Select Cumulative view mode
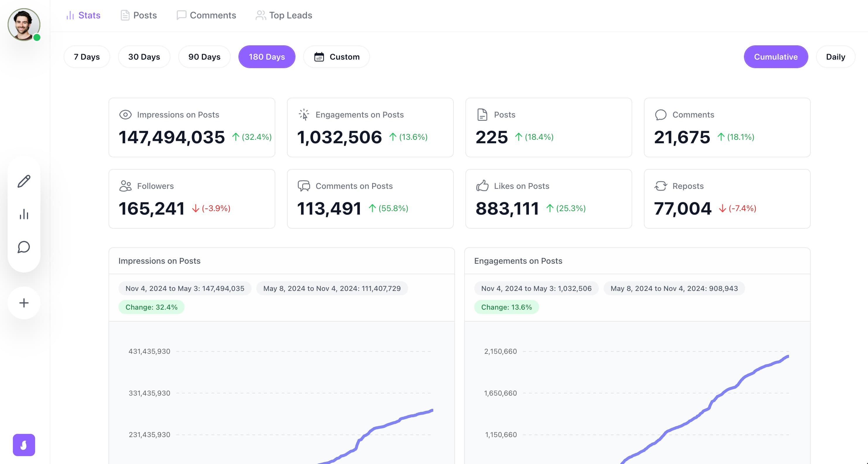 [x=775, y=57]
